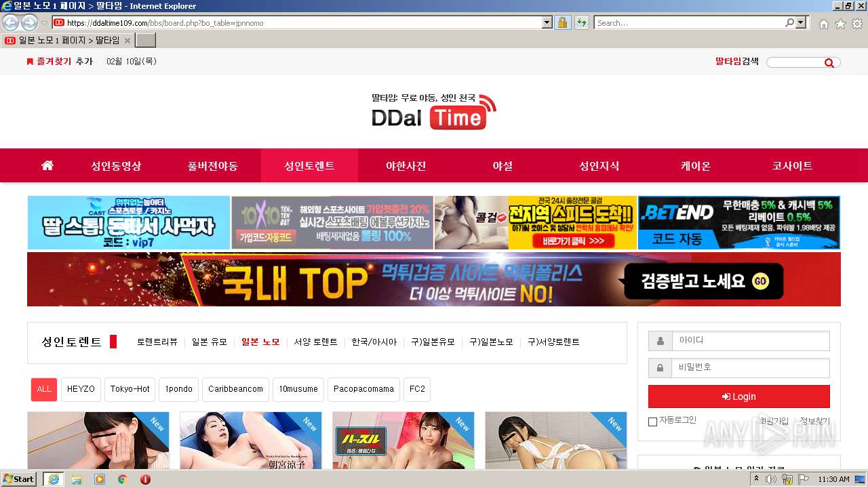Click the vip7 code banner ad
The width and height of the screenshot is (868, 488).
click(129, 223)
